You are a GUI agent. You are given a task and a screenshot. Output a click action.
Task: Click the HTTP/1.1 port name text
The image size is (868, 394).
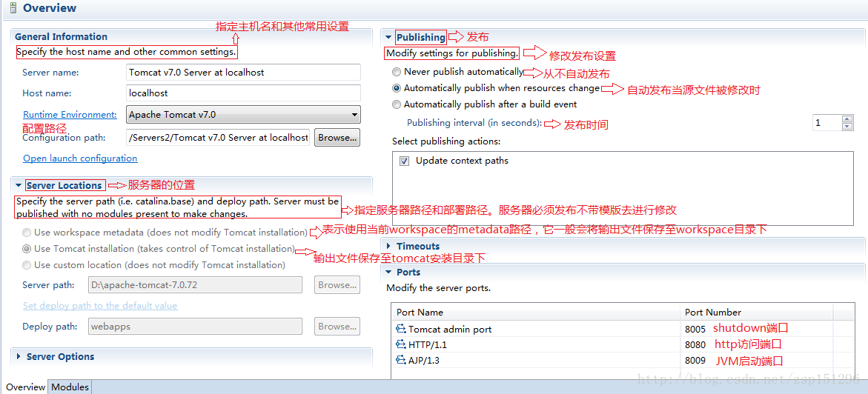(x=428, y=345)
